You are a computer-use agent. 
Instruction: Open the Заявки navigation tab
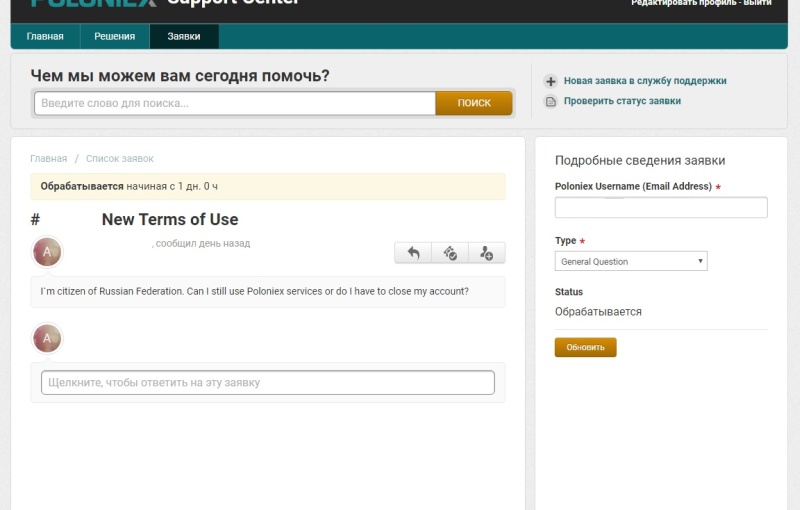184,36
